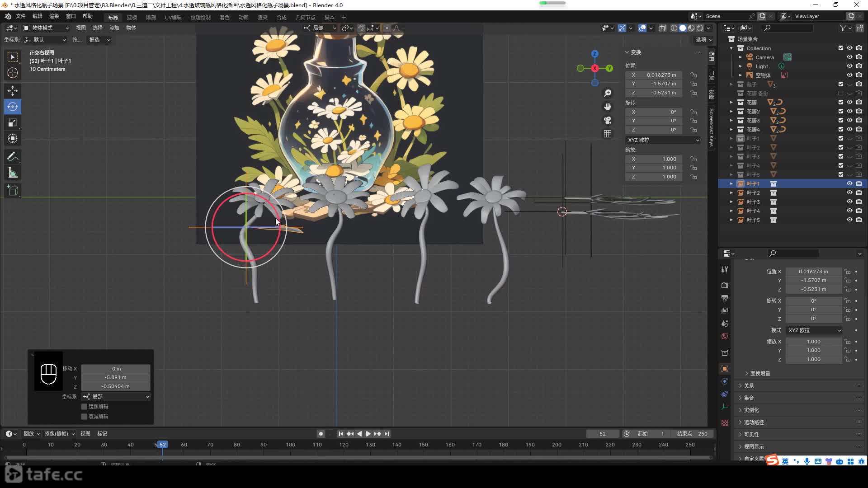
Task: Select the Transform tool
Action: 13,139
